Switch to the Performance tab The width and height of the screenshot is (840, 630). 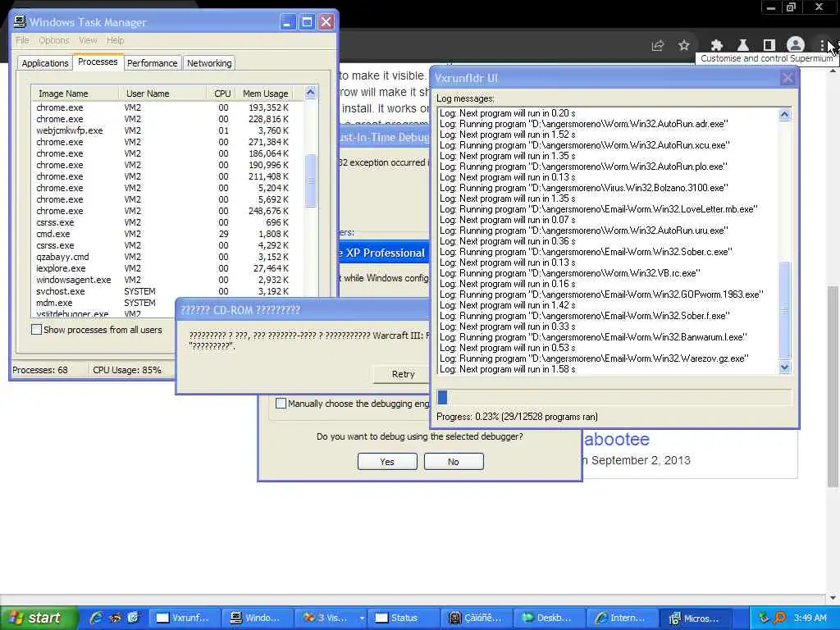[x=152, y=63]
